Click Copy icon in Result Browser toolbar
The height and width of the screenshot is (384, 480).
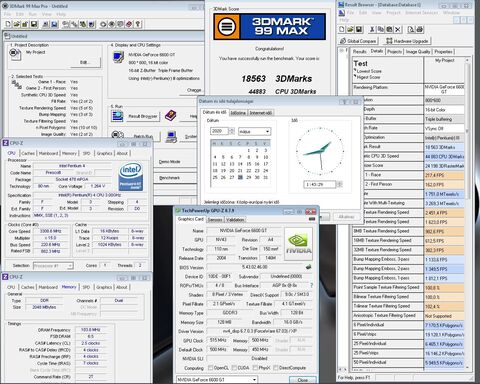pyautogui.click(x=381, y=30)
